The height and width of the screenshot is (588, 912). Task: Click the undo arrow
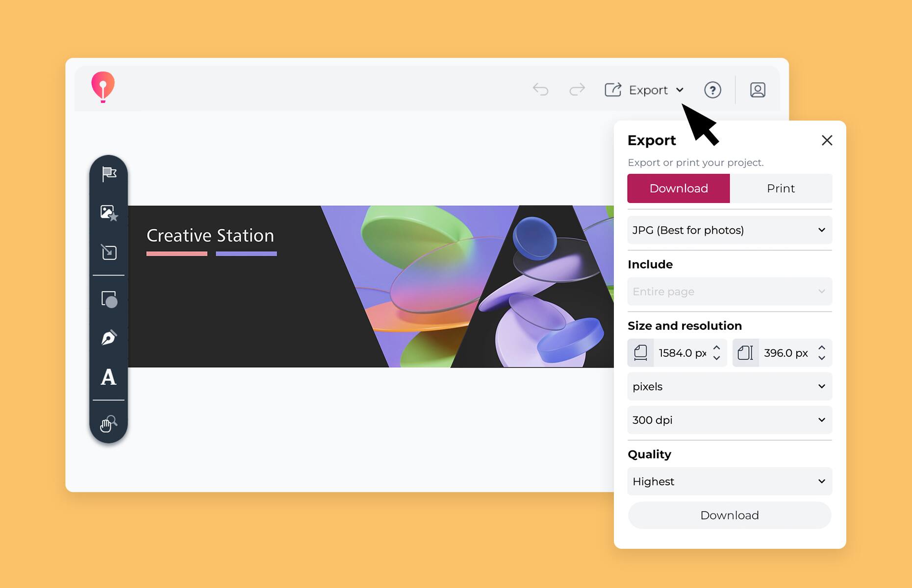click(540, 90)
